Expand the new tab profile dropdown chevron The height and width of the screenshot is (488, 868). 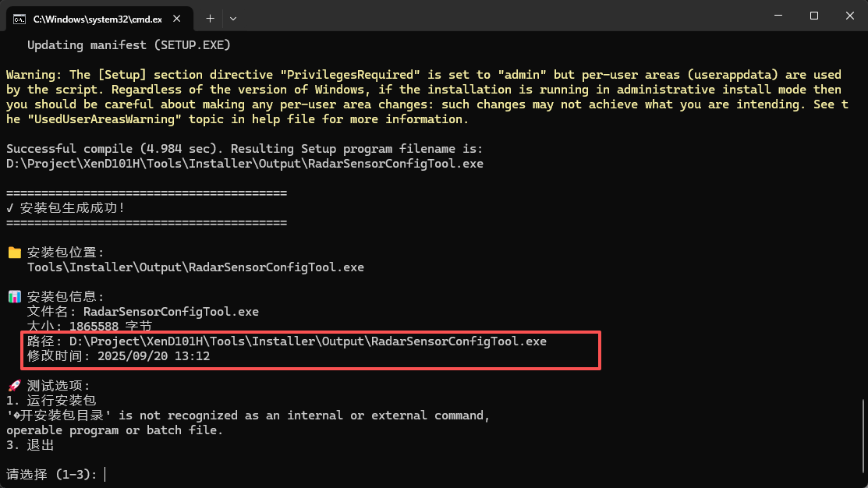click(x=233, y=18)
